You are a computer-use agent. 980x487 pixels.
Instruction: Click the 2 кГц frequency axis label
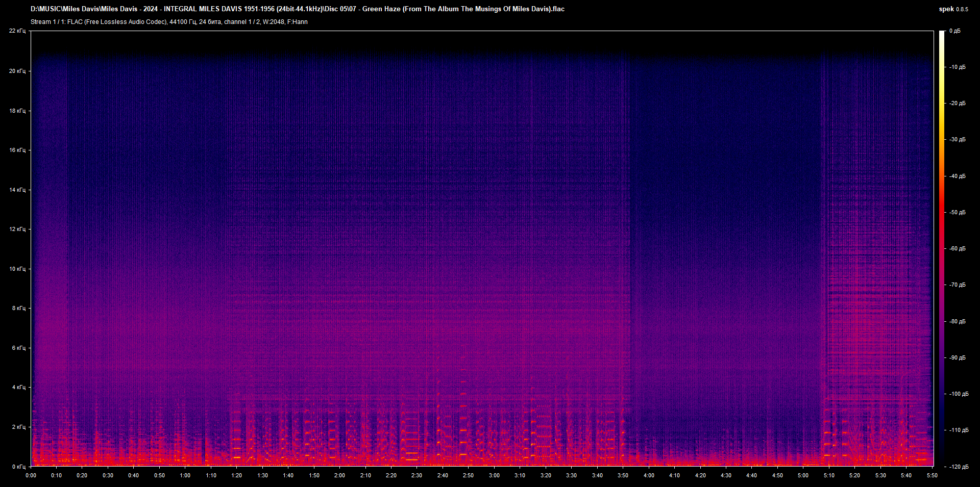19,427
